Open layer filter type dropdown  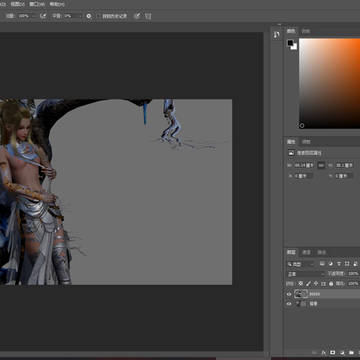pyautogui.click(x=301, y=264)
